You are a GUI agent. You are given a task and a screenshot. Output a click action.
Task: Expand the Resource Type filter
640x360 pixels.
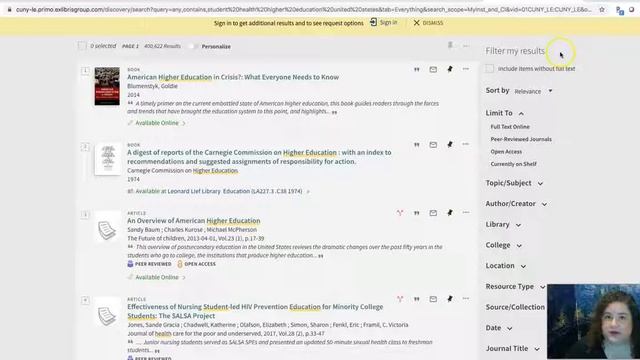pyautogui.click(x=515, y=287)
